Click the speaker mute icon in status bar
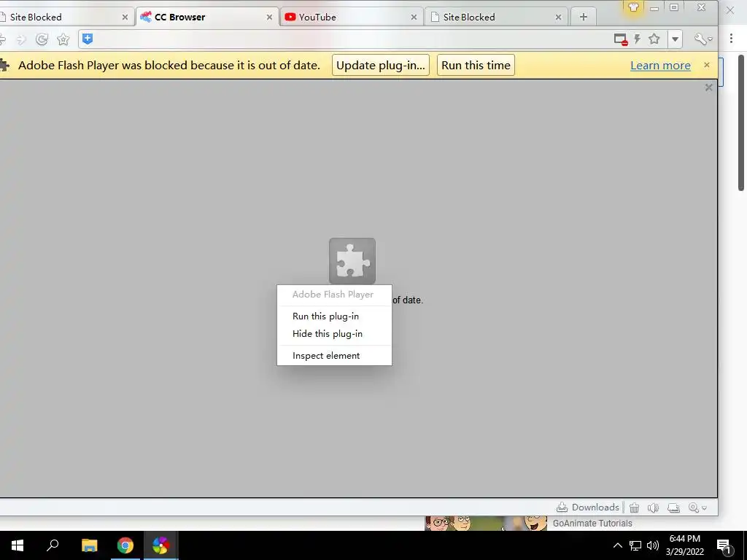The width and height of the screenshot is (747, 560). tap(653, 508)
